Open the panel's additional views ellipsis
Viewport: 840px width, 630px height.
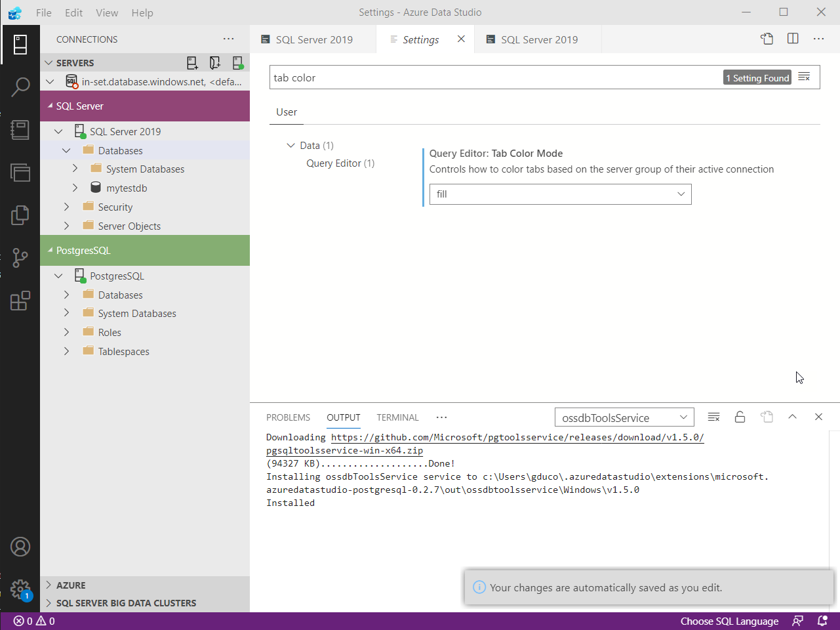tap(441, 417)
